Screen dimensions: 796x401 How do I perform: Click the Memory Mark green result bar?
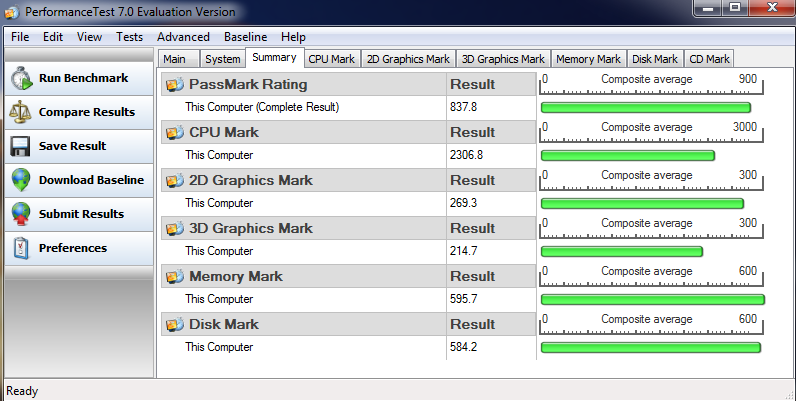[x=653, y=299]
